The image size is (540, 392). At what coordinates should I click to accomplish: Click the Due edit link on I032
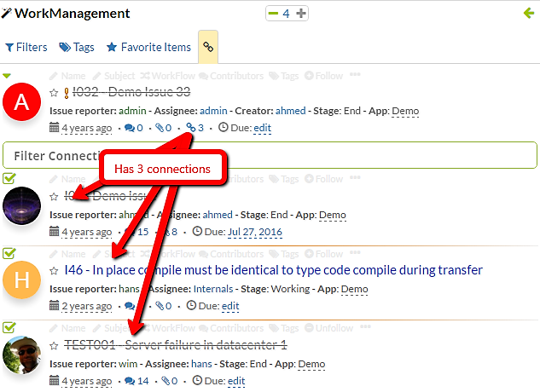point(262,128)
